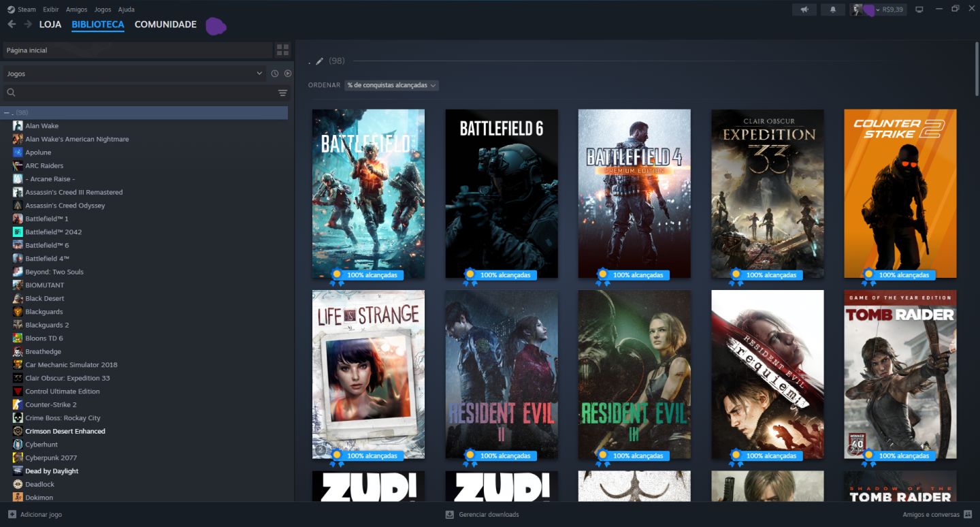980x527 pixels.
Task: Open the sort dropdown '% de conquistas alcançadas'
Action: (x=391, y=85)
